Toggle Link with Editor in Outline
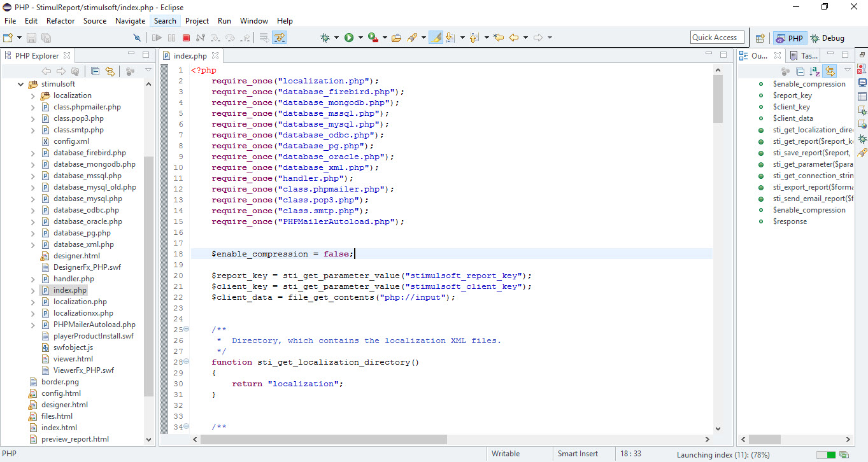This screenshot has width=868, height=462. pyautogui.click(x=829, y=71)
